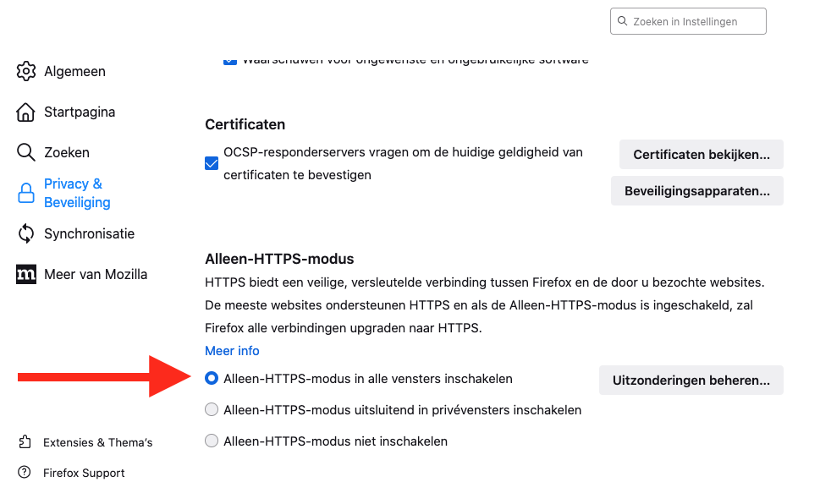Click the Certificaten bekijken button
Viewport: 820px width, 504px height.
[x=701, y=155]
